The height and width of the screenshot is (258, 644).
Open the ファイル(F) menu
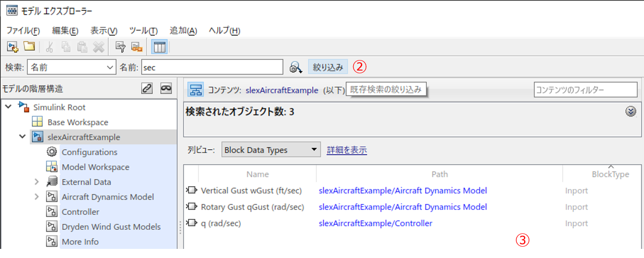tap(23, 30)
